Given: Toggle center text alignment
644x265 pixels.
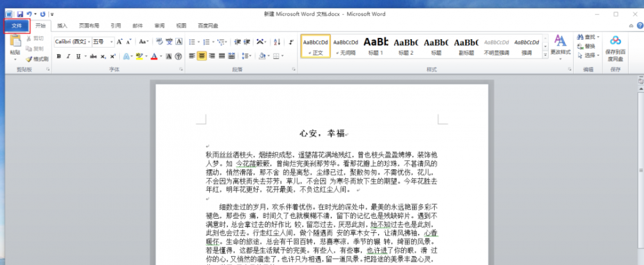Looking at the screenshot, I should coord(202,56).
